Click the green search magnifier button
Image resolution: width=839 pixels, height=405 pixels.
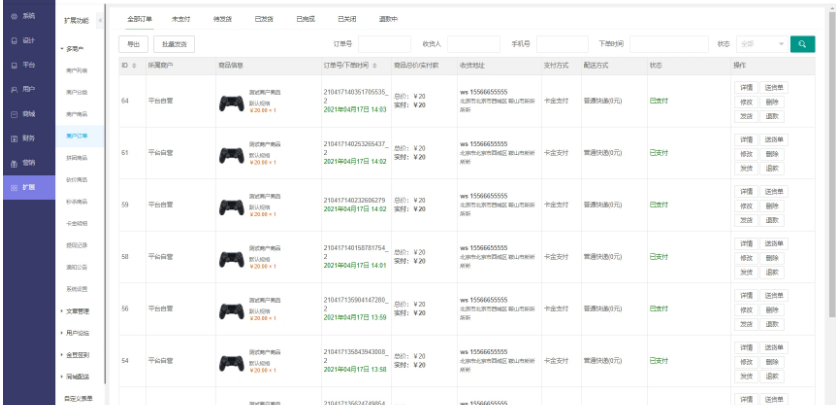pos(802,44)
